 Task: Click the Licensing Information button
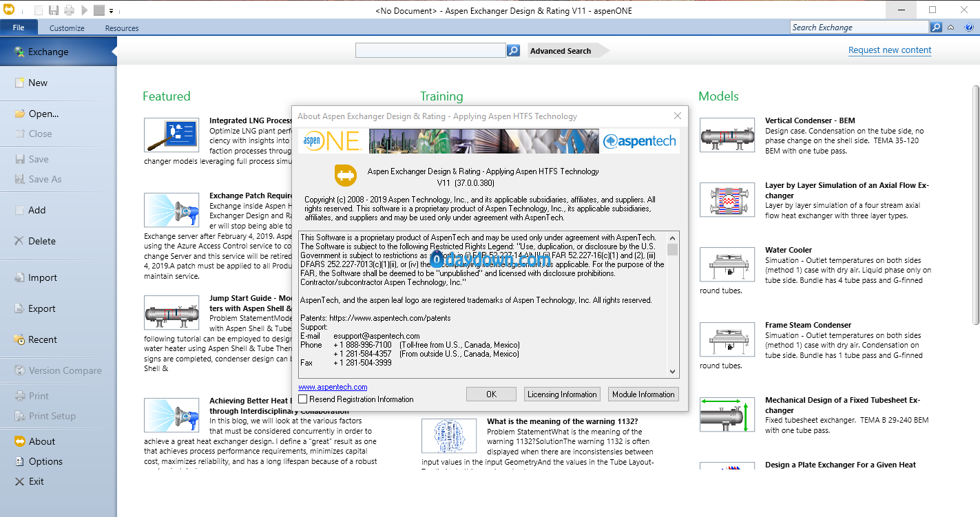561,394
